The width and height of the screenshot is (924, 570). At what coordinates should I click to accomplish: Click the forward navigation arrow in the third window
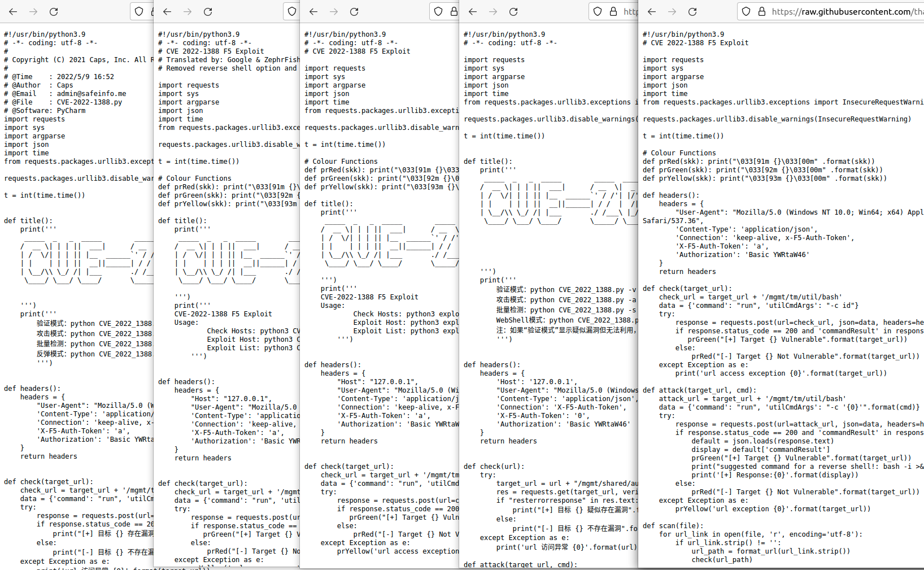pos(333,11)
